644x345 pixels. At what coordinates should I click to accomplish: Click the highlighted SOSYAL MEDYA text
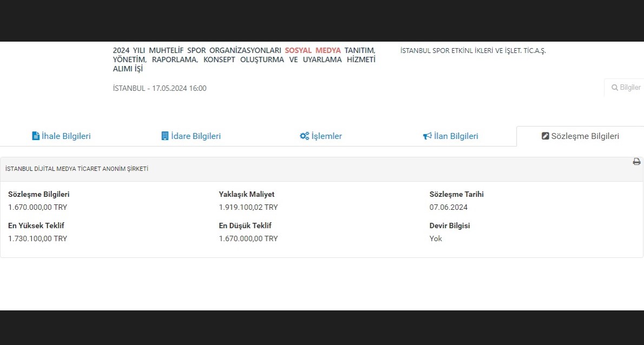point(313,50)
